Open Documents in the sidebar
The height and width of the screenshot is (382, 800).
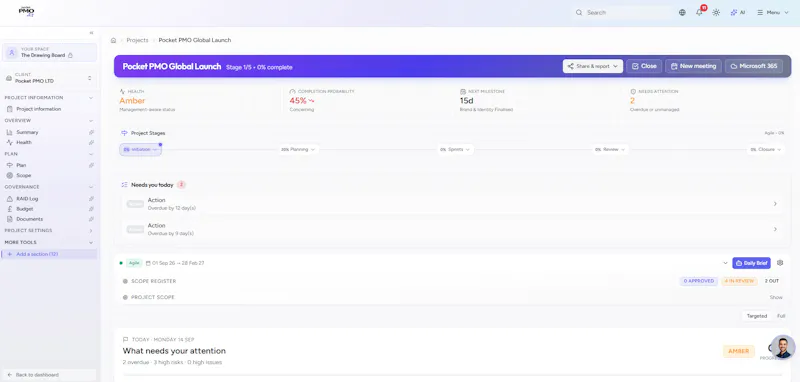point(30,219)
